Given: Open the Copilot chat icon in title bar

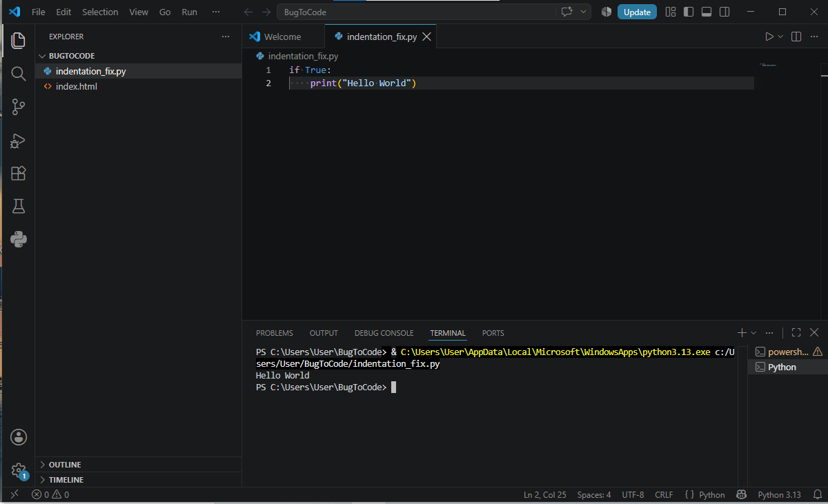Looking at the screenshot, I should pyautogui.click(x=567, y=12).
